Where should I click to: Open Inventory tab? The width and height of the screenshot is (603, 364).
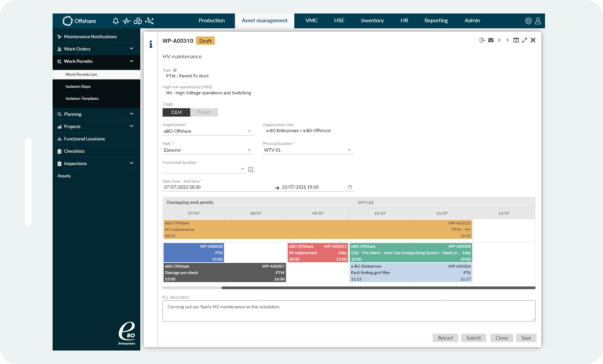click(x=372, y=21)
